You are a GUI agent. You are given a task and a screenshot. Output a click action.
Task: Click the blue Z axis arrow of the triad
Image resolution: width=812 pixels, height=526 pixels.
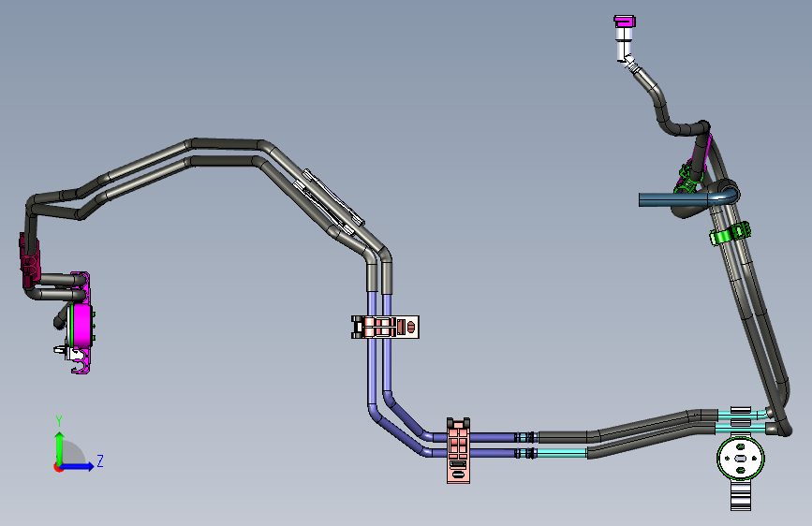pyautogui.click(x=78, y=466)
